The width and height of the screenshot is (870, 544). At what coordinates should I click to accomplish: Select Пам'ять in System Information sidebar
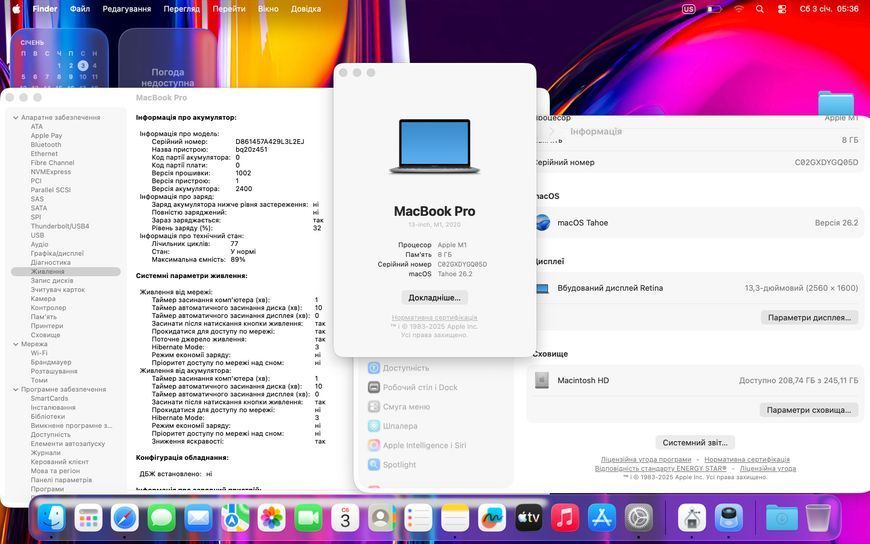click(43, 317)
